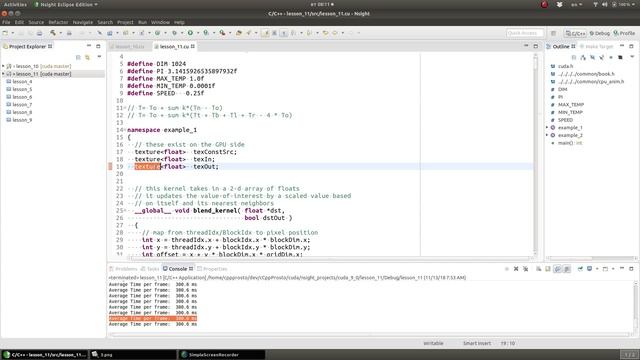Select cuda.h in Outline
Viewport: 640px width, 360px height.
pyautogui.click(x=565, y=66)
